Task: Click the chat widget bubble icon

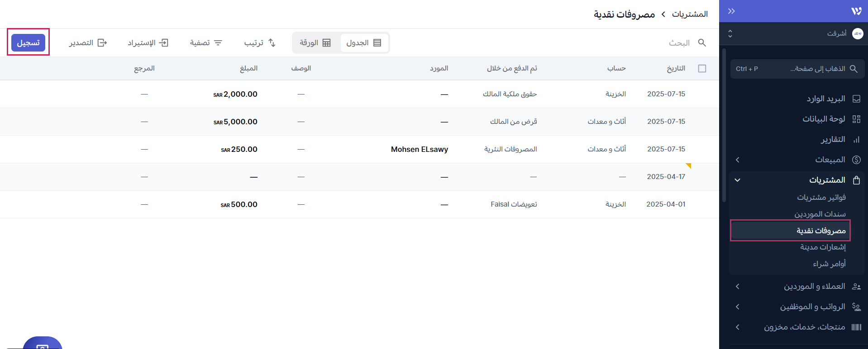Action: 43,344
